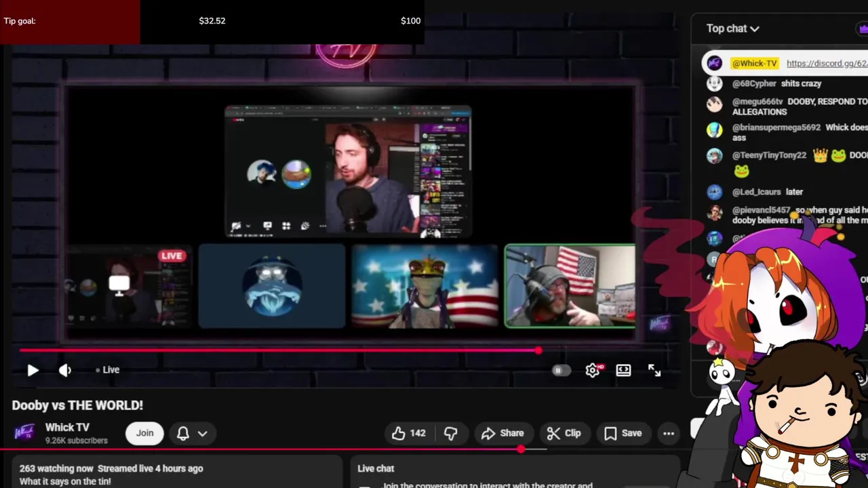
Task: Click the Live chat heading below video
Action: point(376,468)
